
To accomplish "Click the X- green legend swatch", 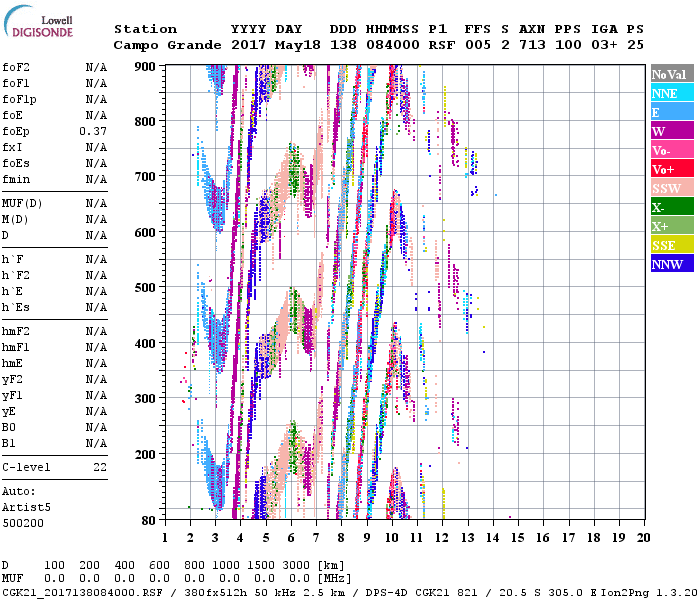I will 672,207.
